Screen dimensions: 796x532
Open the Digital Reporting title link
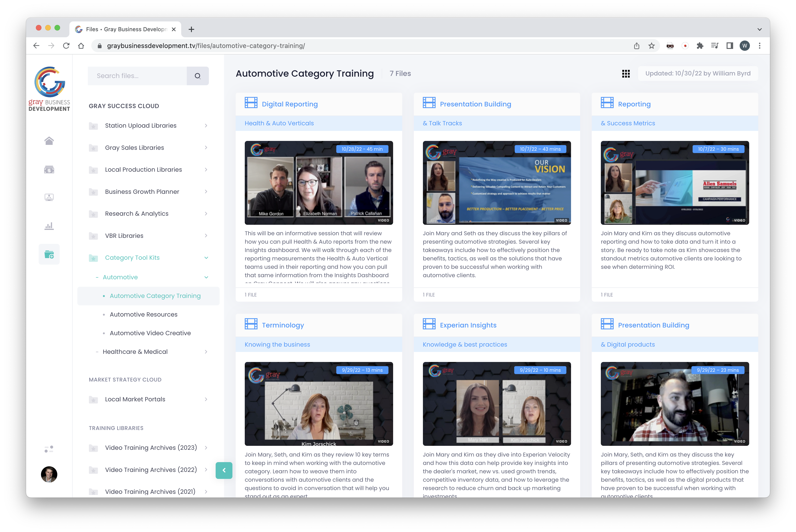tap(290, 104)
